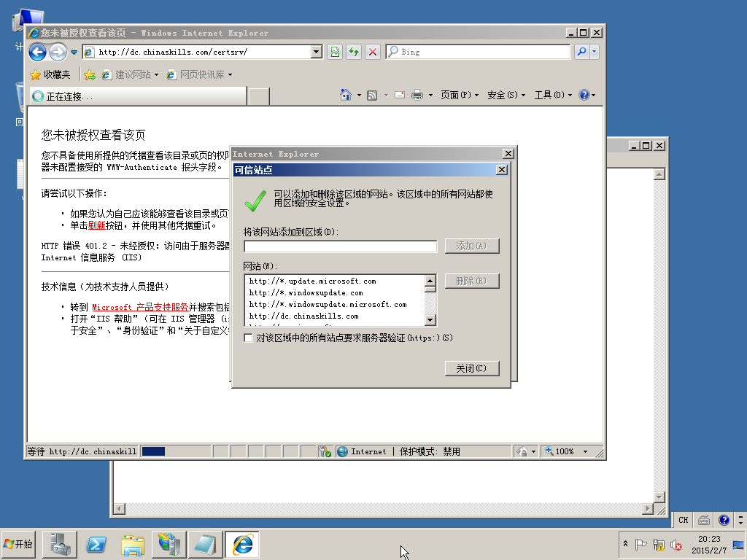
Task: Click the 刷新 link on page
Action: click(97, 225)
